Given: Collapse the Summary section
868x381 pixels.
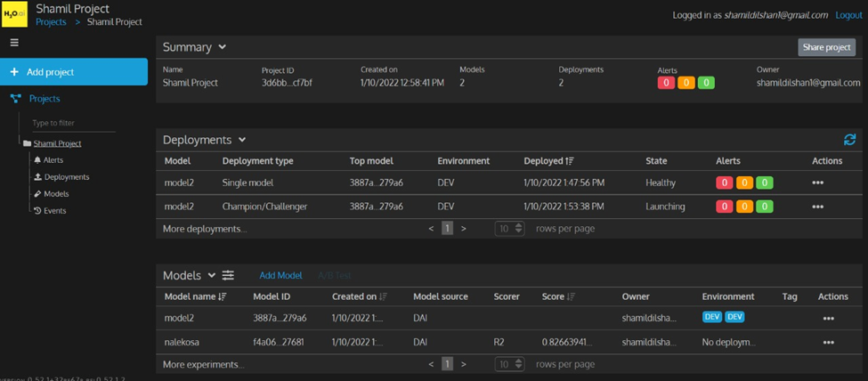Looking at the screenshot, I should [222, 47].
